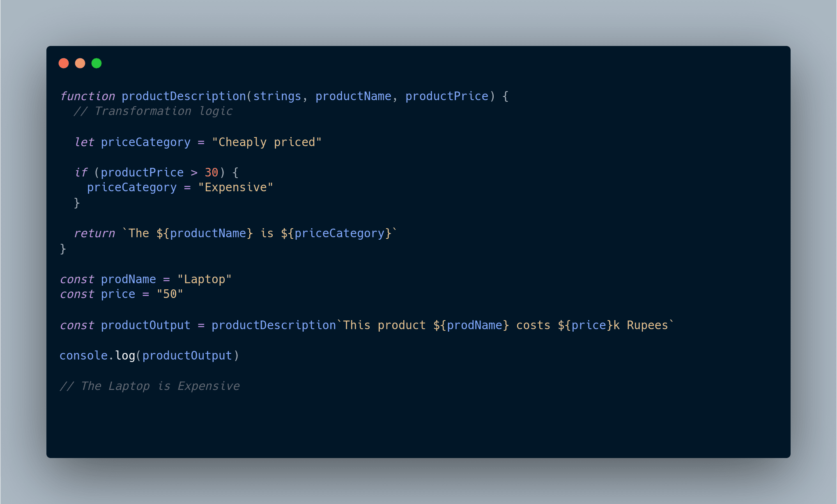Click the strings parameter
Image resolution: width=837 pixels, height=504 pixels.
(x=277, y=96)
